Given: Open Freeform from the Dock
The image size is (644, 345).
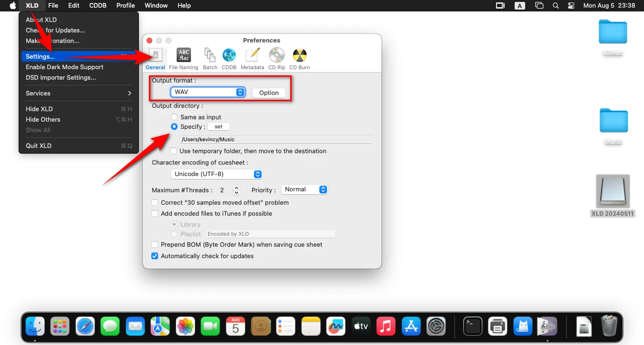Looking at the screenshot, I should pyautogui.click(x=336, y=326).
